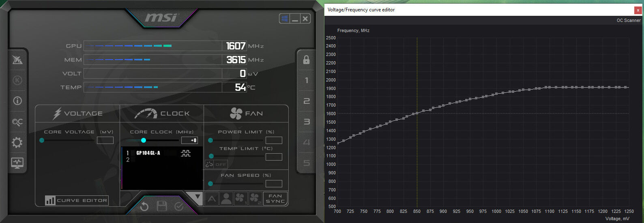This screenshot has width=644, height=223.
Task: Close the Voltage/Frequency curve editor window
Action: pos(638,10)
